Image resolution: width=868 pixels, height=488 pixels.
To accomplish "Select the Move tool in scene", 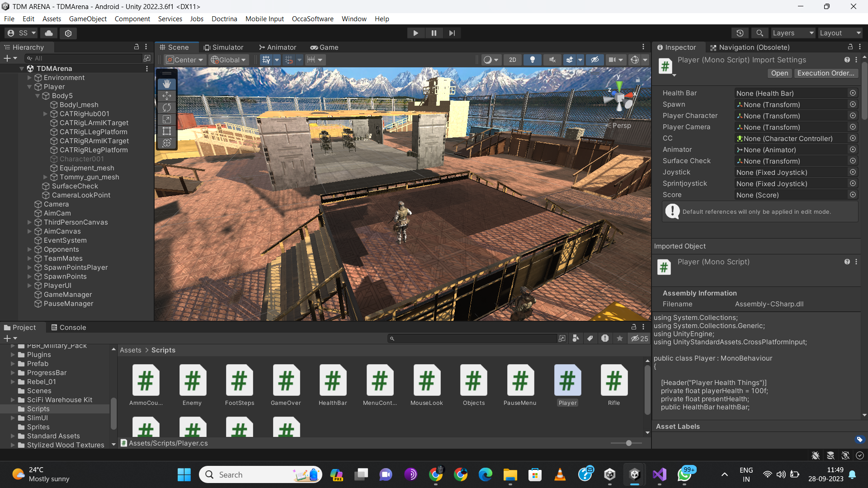I will (167, 96).
